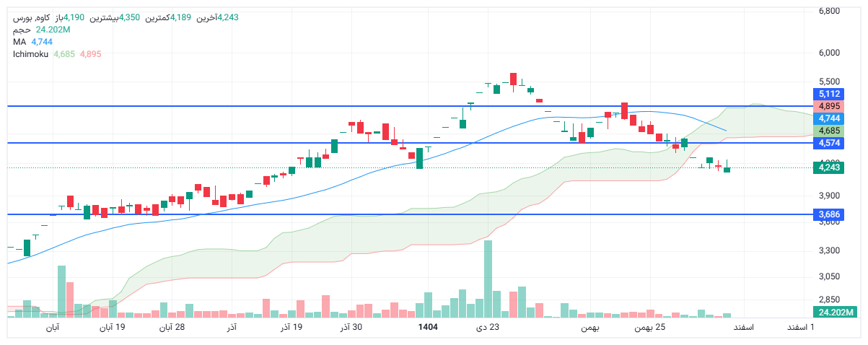Image resolution: width=868 pixels, height=345 pixels.
Task: Click the 1404 year label on time axis
Action: [428, 328]
